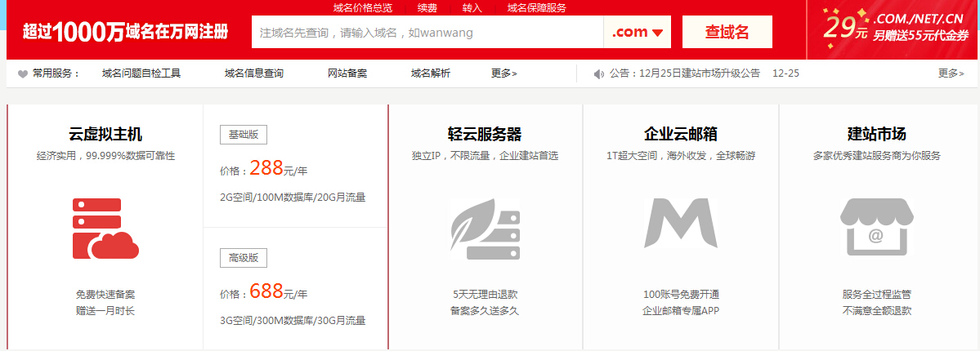Expand 更多> next to 域名解析
980x351 pixels.
point(504,73)
